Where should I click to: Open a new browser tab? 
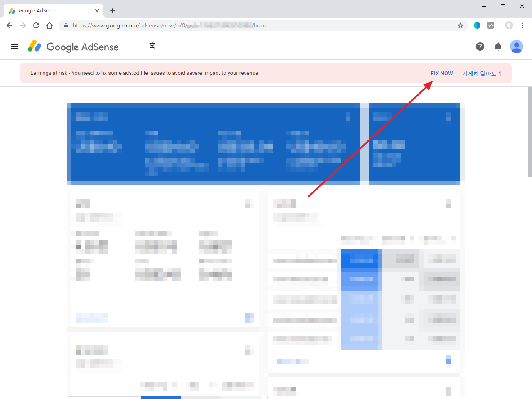tap(113, 11)
